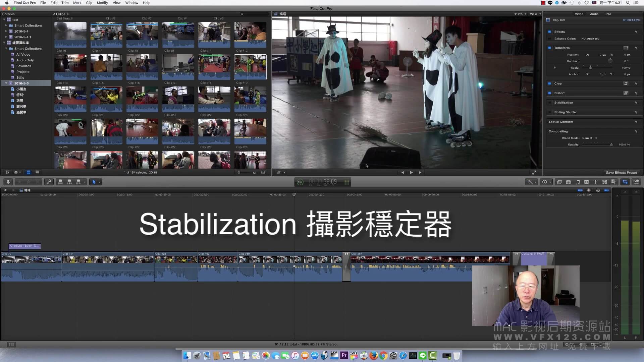Click the Insert clip edit button
This screenshot has width=644, height=362.
69,182
